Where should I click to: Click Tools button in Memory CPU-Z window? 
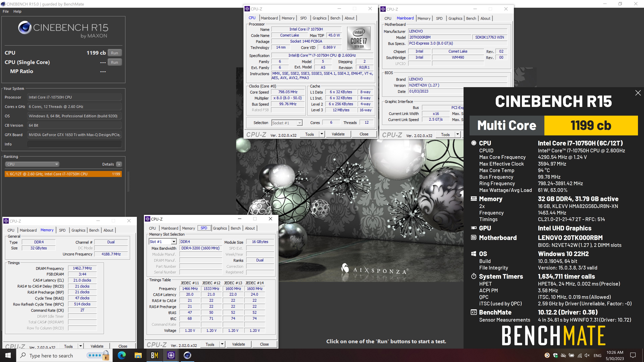68,346
